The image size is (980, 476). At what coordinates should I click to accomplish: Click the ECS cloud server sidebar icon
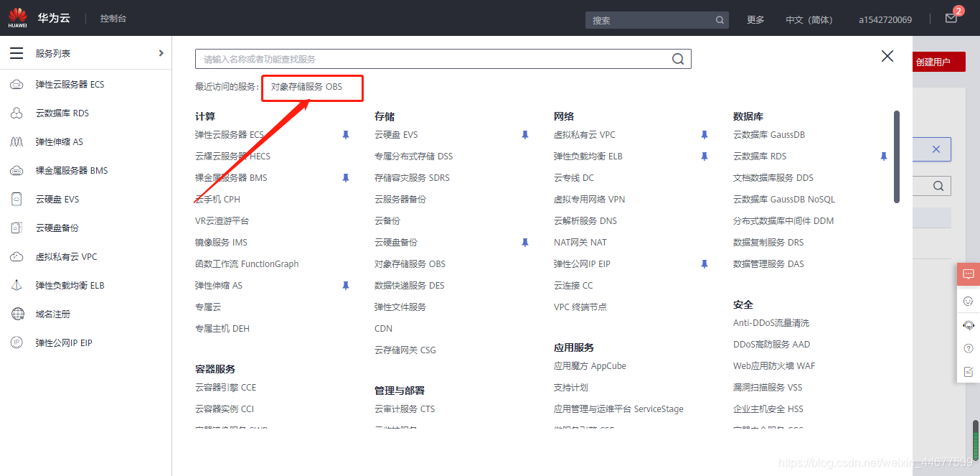point(17,85)
